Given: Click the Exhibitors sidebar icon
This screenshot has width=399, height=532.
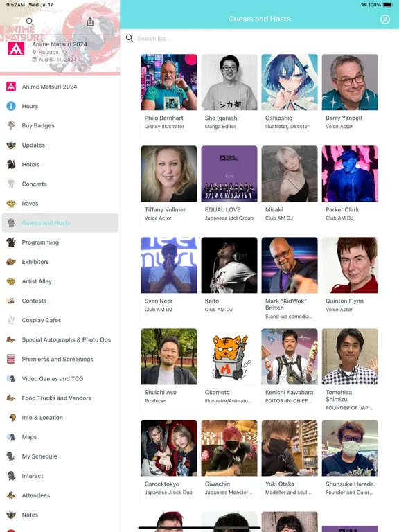Looking at the screenshot, I should pos(11,262).
